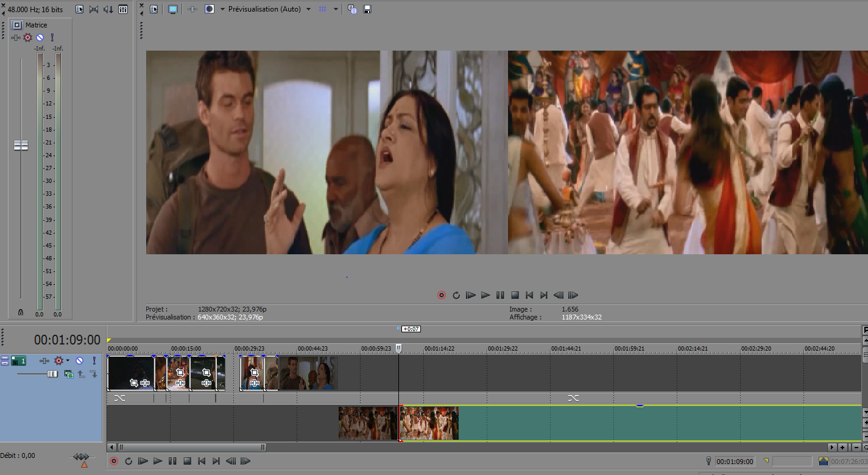Click the +0:07 marker label above ruler
This screenshot has width=868, height=475.
click(x=411, y=329)
